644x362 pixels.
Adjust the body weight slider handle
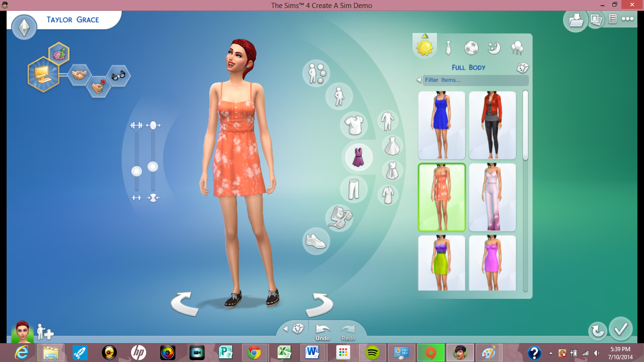153,166
